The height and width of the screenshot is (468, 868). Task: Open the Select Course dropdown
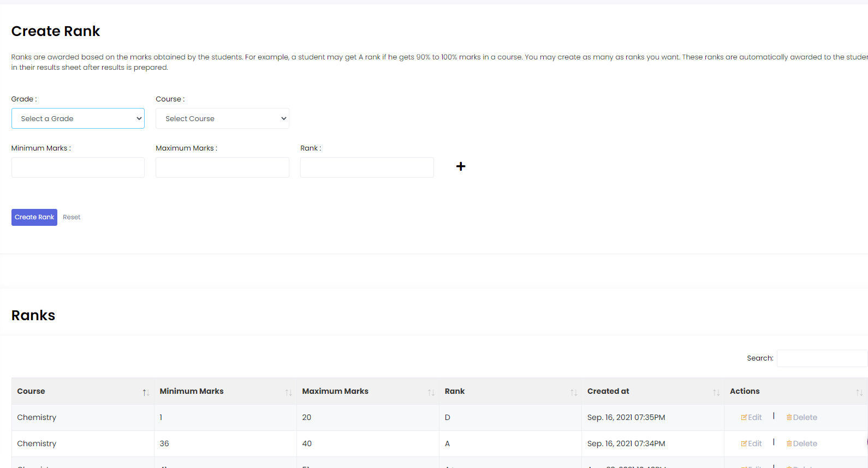pos(222,118)
